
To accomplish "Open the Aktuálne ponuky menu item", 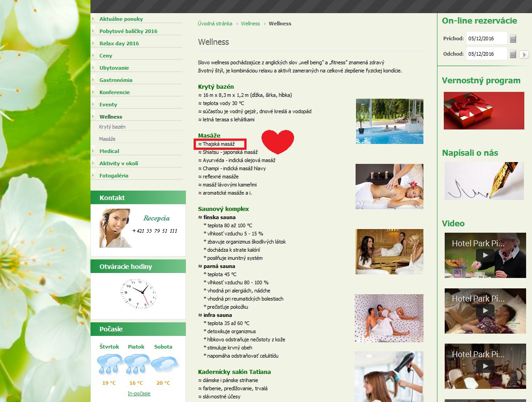I will pos(121,19).
